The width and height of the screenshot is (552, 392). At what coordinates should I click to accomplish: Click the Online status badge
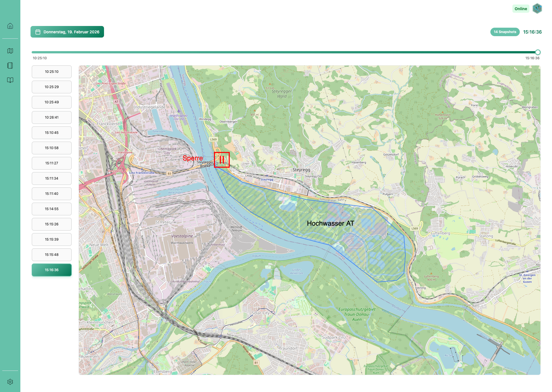(x=521, y=9)
